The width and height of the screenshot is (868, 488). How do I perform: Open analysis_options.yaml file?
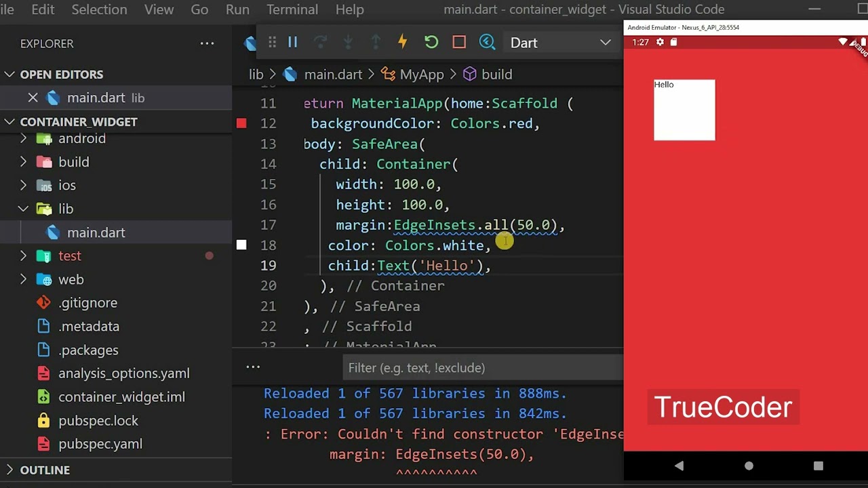pyautogui.click(x=123, y=373)
